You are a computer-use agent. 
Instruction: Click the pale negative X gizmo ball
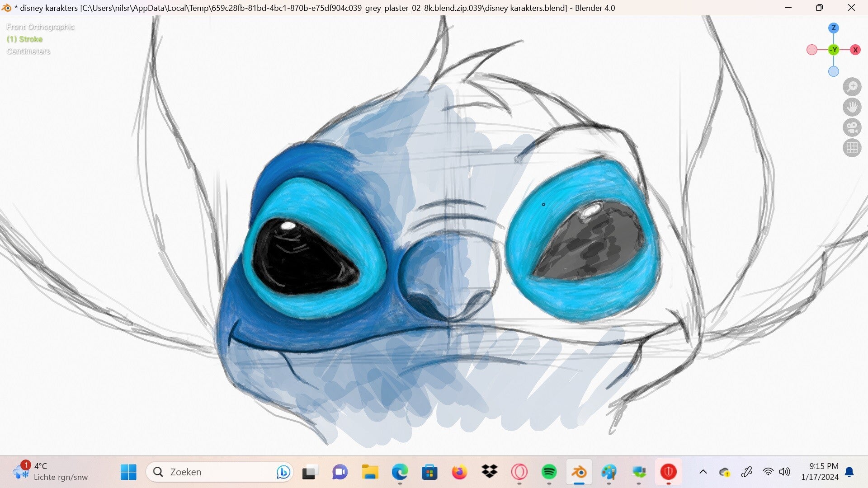coord(812,50)
